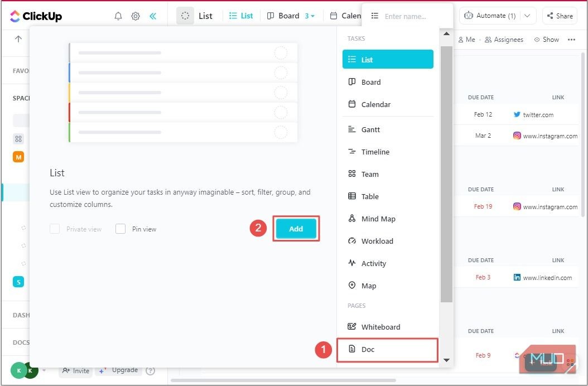The width and height of the screenshot is (588, 386).
Task: Tick the Private view checkbox
Action: tap(55, 229)
